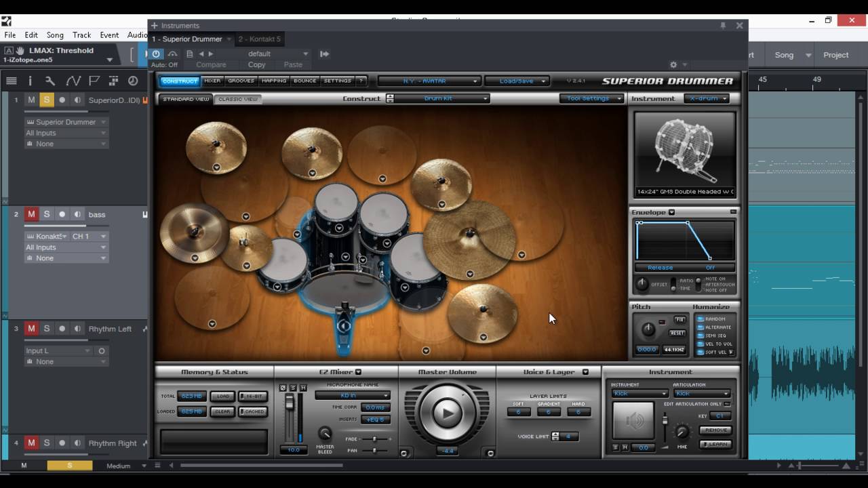Open the Track menu
This screenshot has width=868, height=488.
point(81,35)
